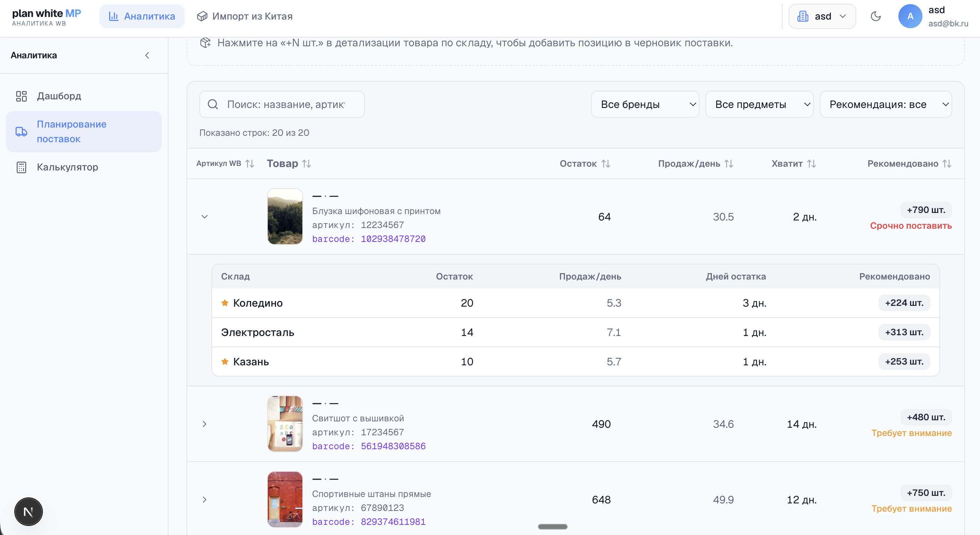980x535 pixels.
Task: Click the Дашборд grid icon
Action: point(21,96)
